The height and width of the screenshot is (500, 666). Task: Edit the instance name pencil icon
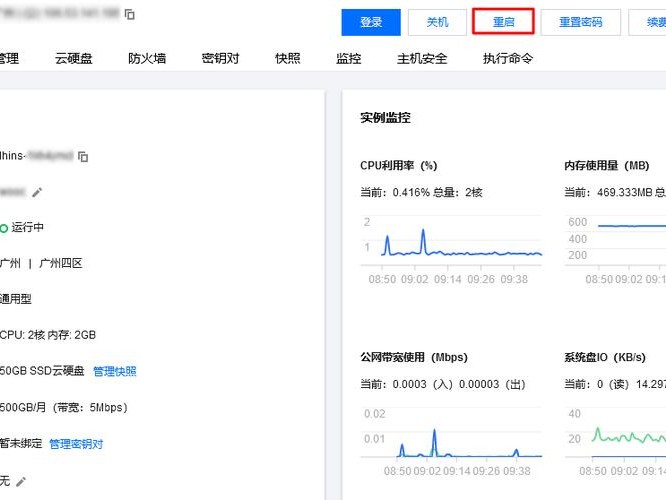pos(37,192)
